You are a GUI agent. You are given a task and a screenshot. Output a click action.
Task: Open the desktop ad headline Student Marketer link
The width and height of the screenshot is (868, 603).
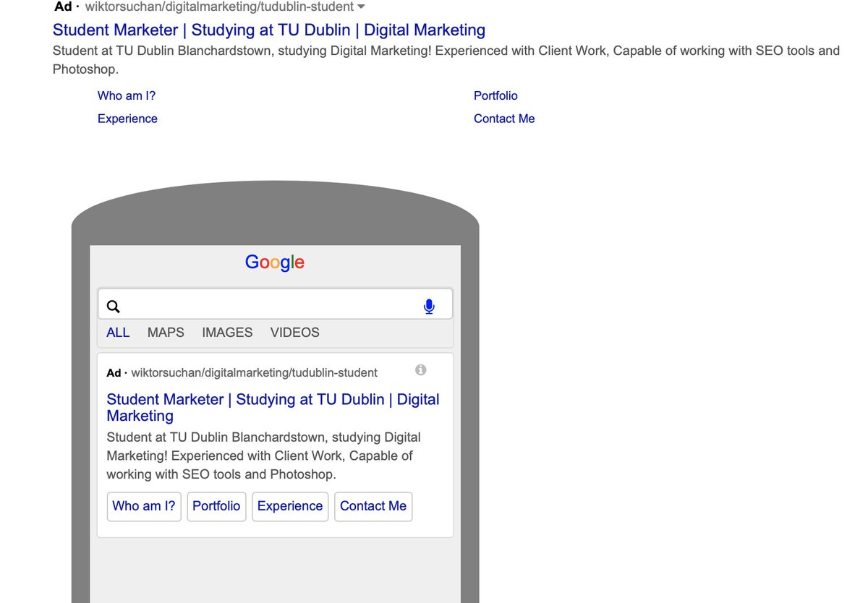269,30
